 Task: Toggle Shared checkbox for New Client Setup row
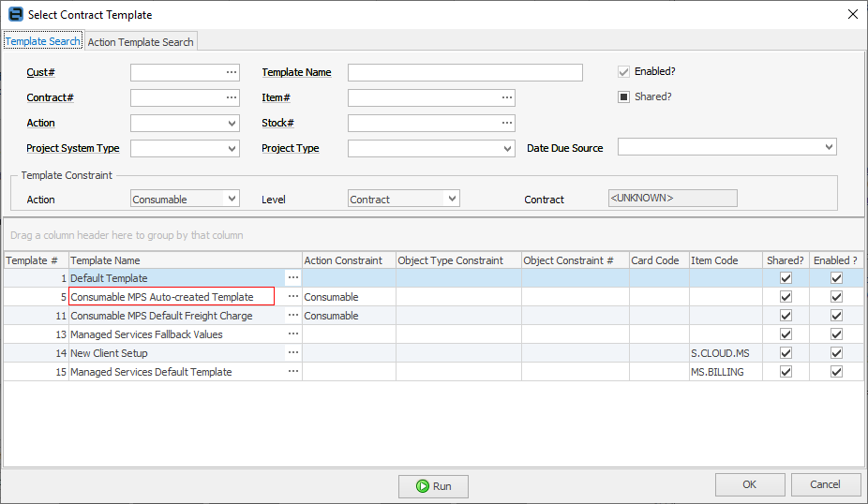click(786, 353)
